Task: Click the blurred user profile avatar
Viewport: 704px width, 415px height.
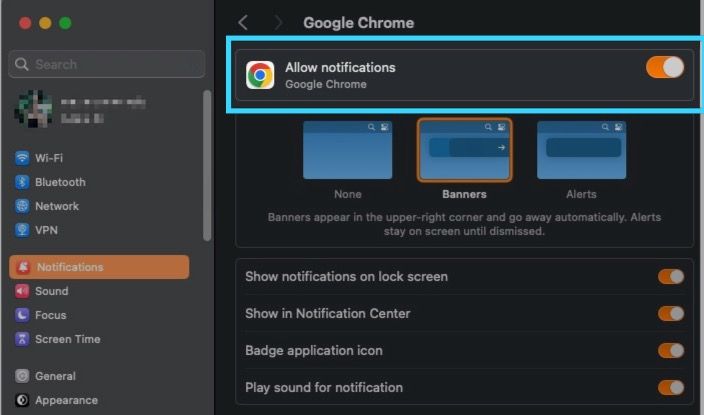Action: point(33,108)
